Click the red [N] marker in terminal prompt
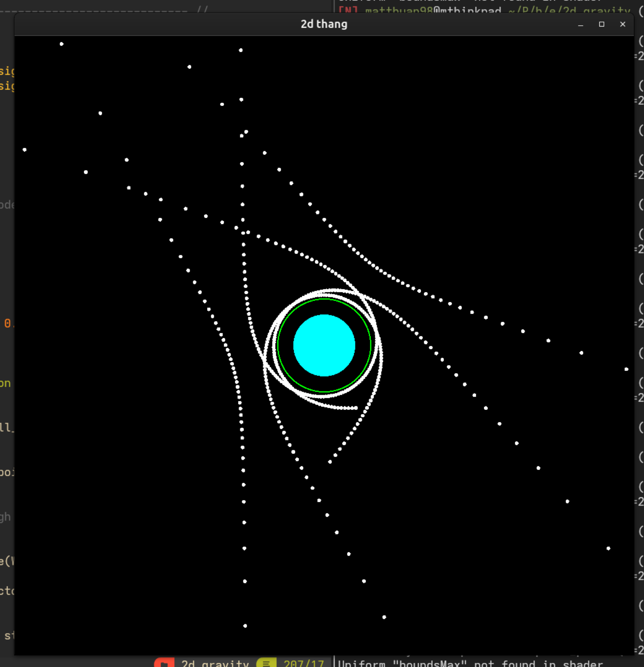The height and width of the screenshot is (667, 644). (348, 10)
